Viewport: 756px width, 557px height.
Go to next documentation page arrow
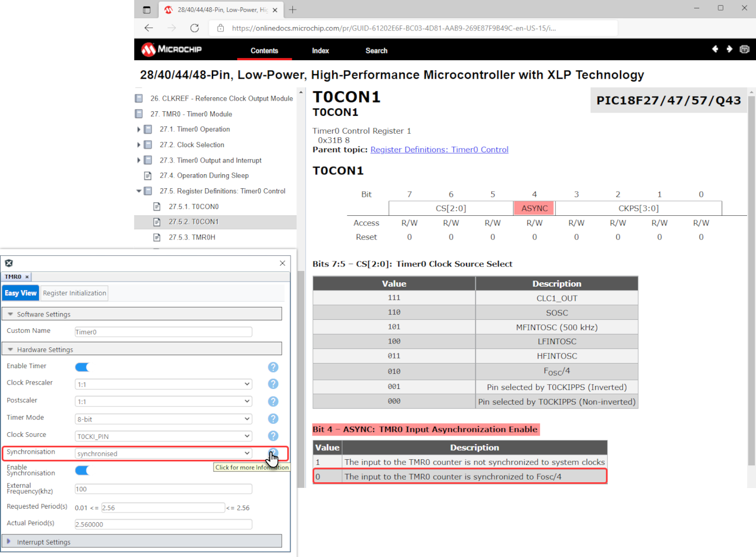(x=730, y=49)
